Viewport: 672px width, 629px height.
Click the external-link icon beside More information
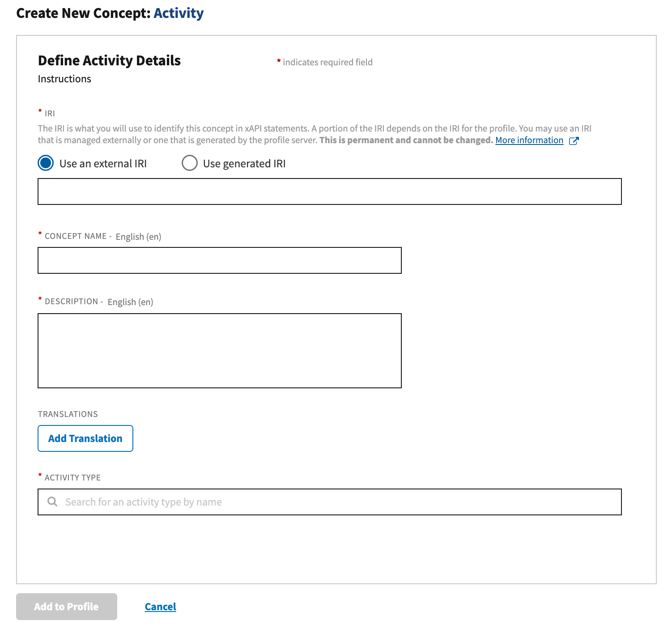point(574,141)
